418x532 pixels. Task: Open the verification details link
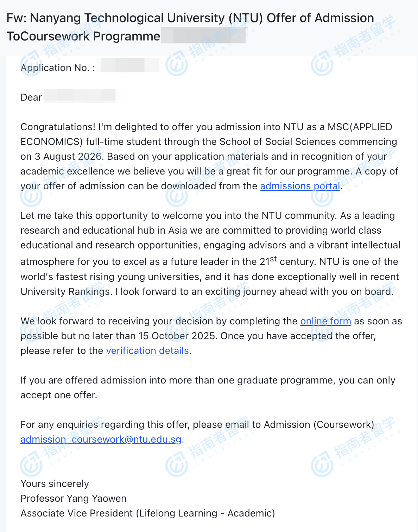click(147, 351)
